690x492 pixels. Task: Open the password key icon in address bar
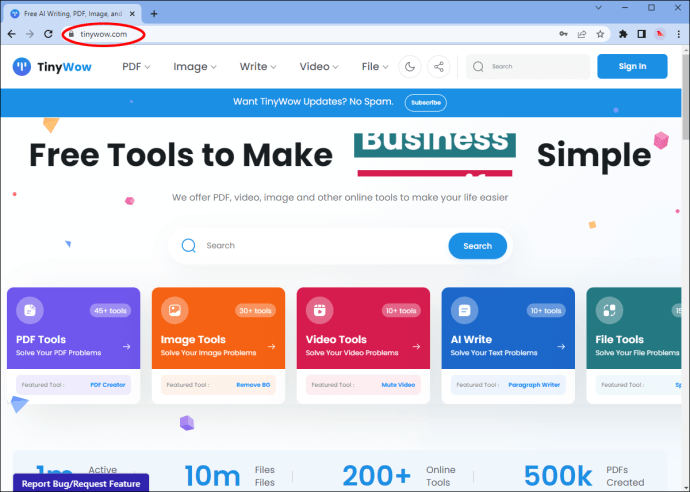coord(563,34)
